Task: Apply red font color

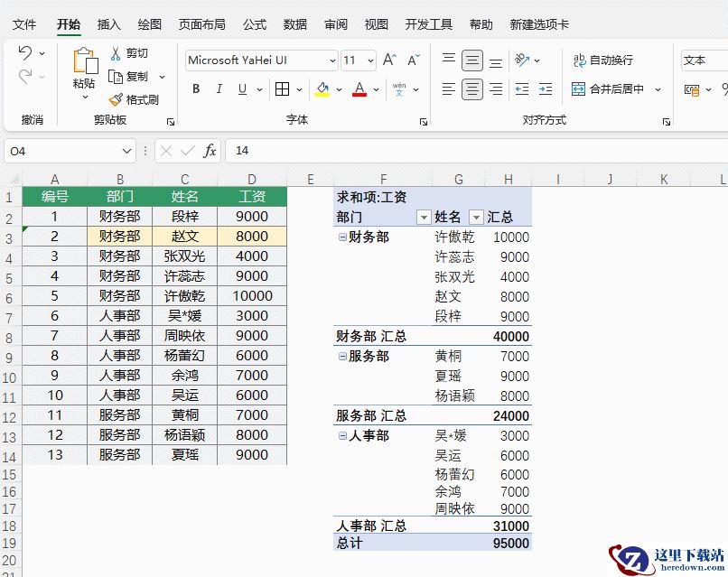Action: pos(359,88)
